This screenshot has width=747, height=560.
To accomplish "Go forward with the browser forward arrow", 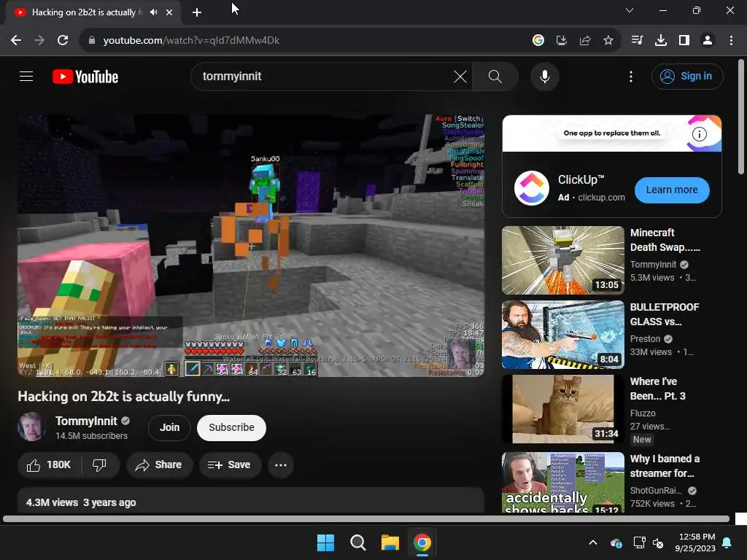I will tap(39, 41).
